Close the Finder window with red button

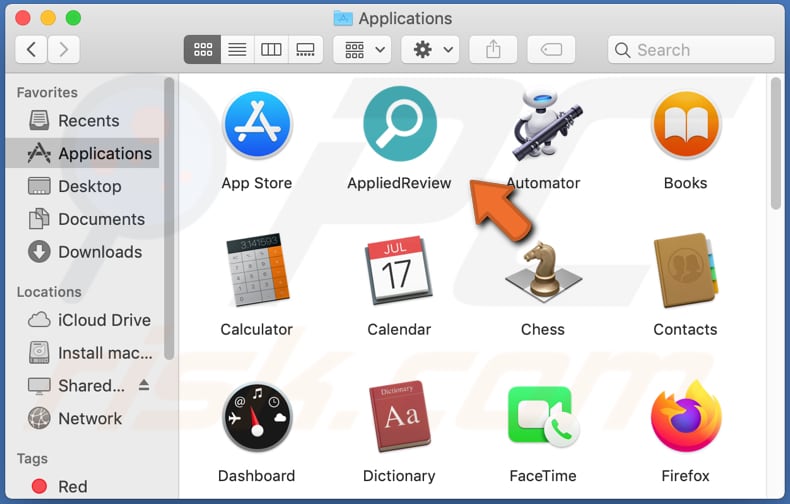tap(23, 18)
